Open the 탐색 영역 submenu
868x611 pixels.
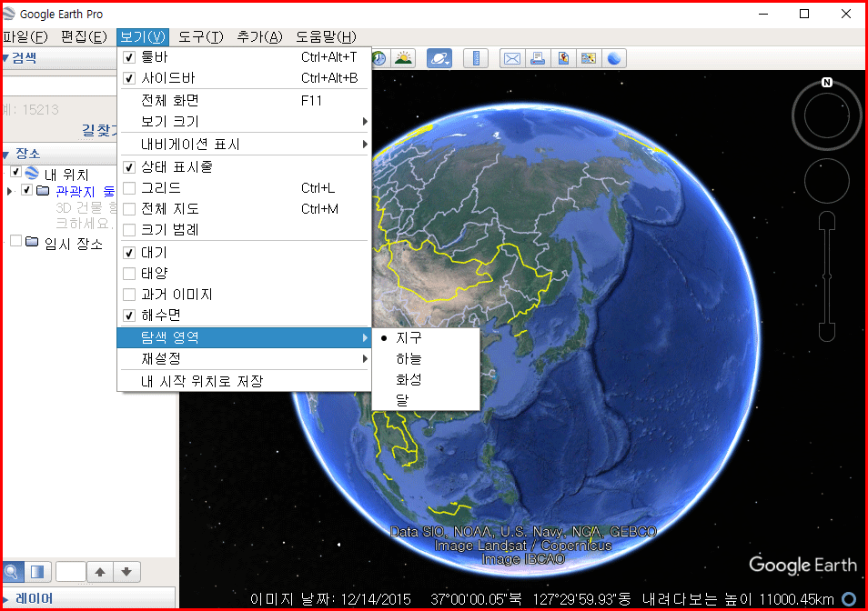pos(244,337)
